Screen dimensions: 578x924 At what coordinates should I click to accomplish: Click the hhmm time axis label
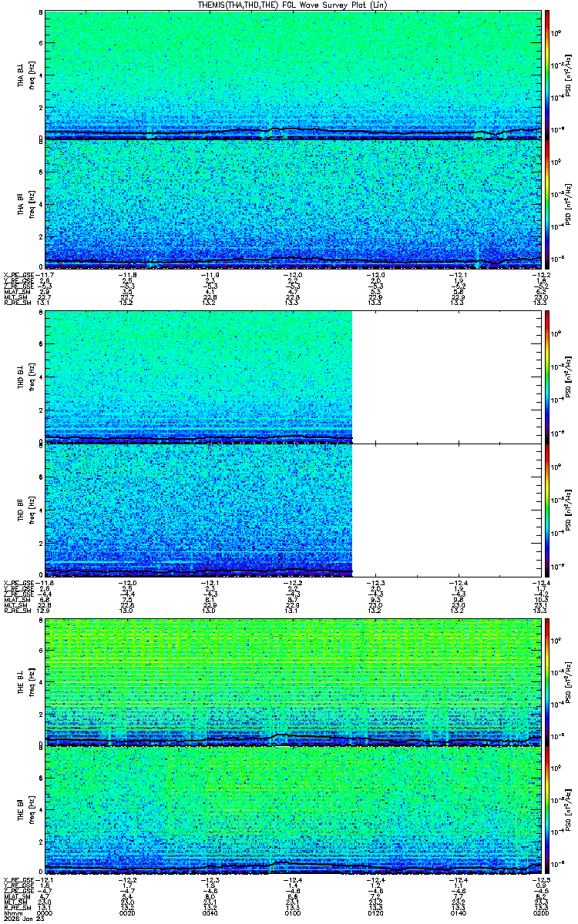point(12,913)
